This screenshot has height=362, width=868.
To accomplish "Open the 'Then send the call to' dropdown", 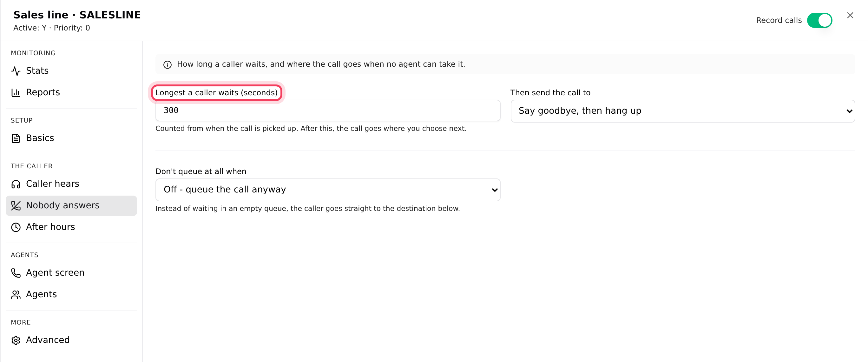I will pyautogui.click(x=683, y=111).
